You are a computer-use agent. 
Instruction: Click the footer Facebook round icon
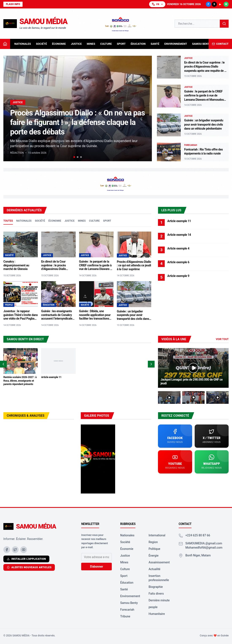7,549
